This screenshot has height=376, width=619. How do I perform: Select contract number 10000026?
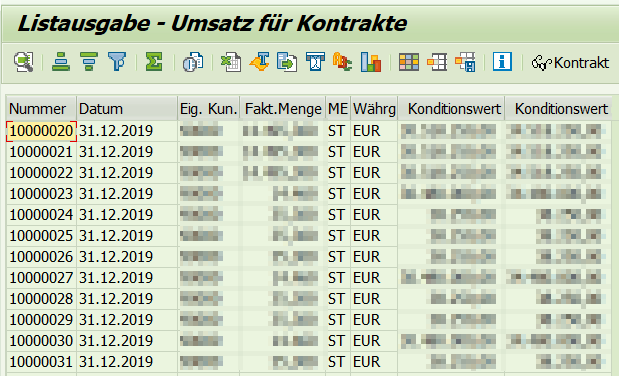pos(41,257)
